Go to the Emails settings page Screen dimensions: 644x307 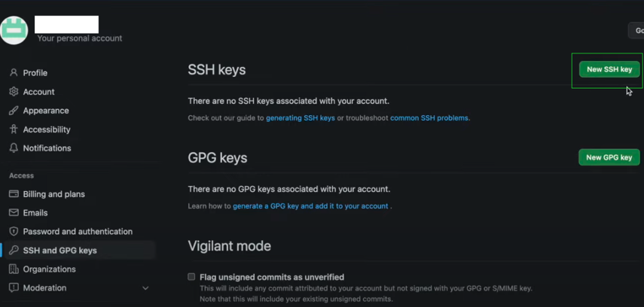coord(35,213)
